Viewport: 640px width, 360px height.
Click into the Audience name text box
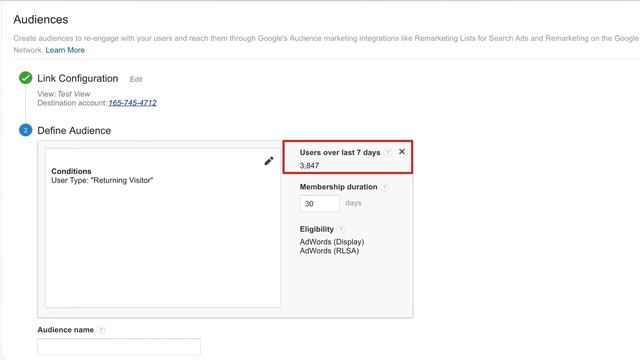click(119, 347)
